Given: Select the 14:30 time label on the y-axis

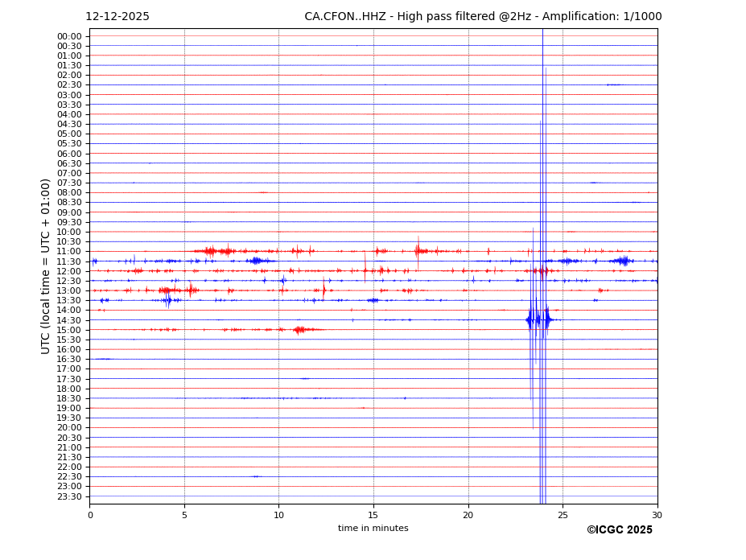Looking at the screenshot, I should point(69,320).
